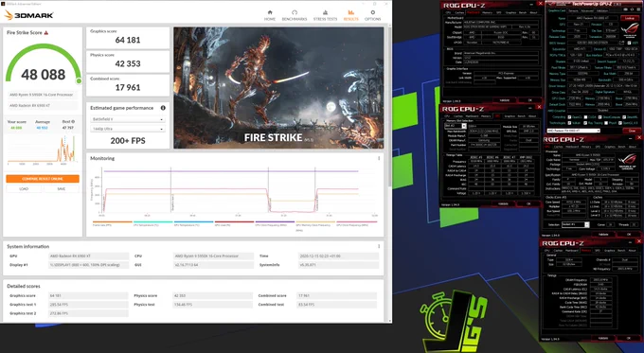Toggle the UEFI checkbox in GPU-Z
The height and width of the screenshot is (353, 644).
coord(629,43)
